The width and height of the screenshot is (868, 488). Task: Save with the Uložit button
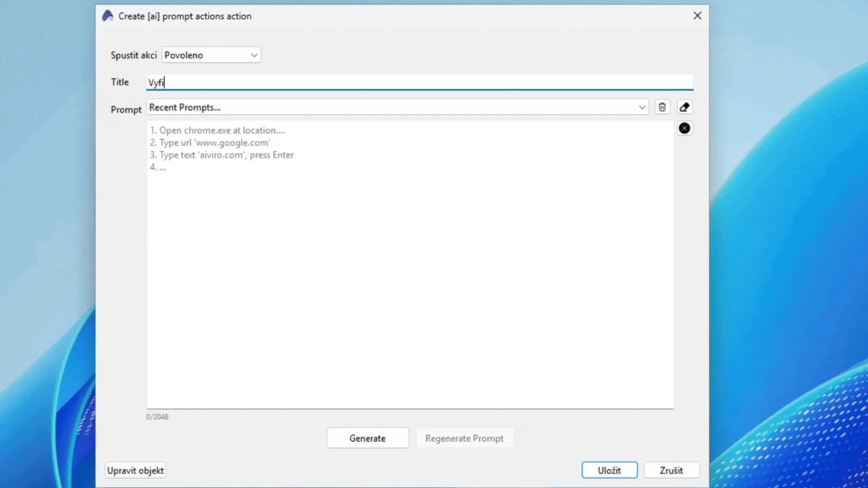coord(609,470)
